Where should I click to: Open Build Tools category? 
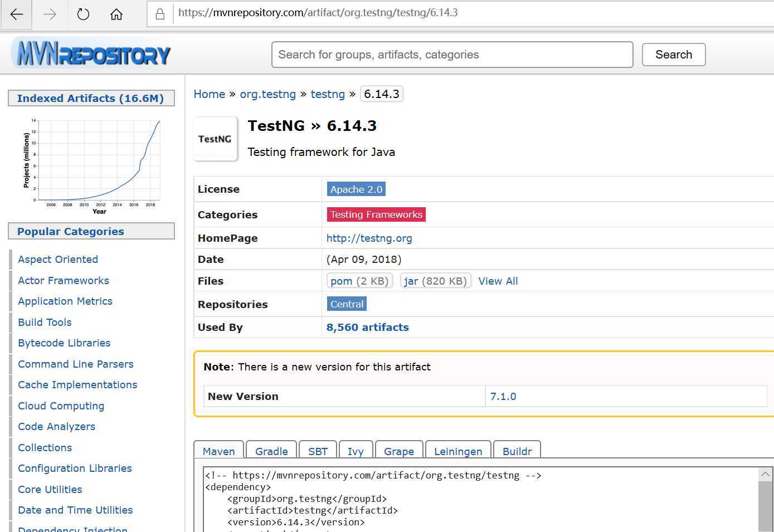click(45, 323)
